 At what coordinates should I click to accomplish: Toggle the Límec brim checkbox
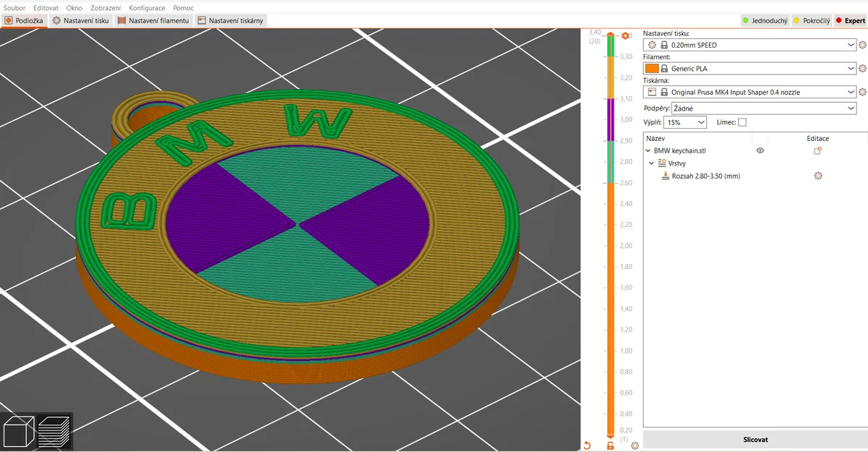[742, 123]
